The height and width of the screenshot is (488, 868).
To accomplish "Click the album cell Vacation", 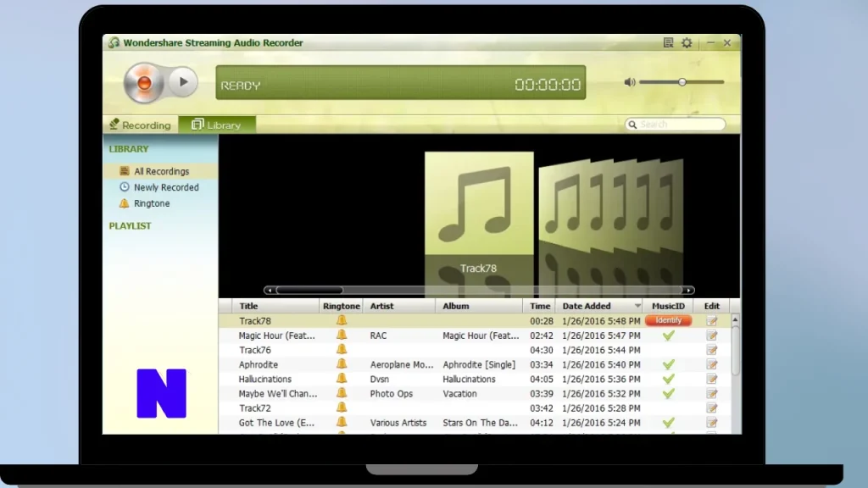I will coord(459,393).
